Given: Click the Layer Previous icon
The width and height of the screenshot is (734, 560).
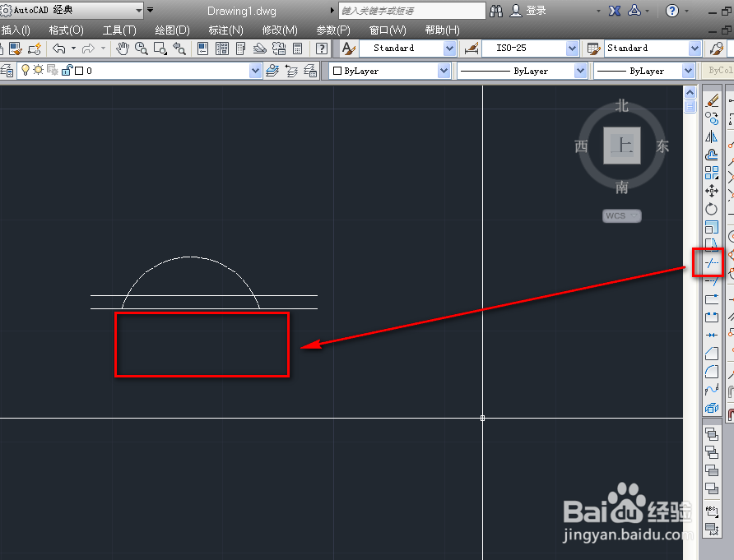Looking at the screenshot, I should pos(291,71).
